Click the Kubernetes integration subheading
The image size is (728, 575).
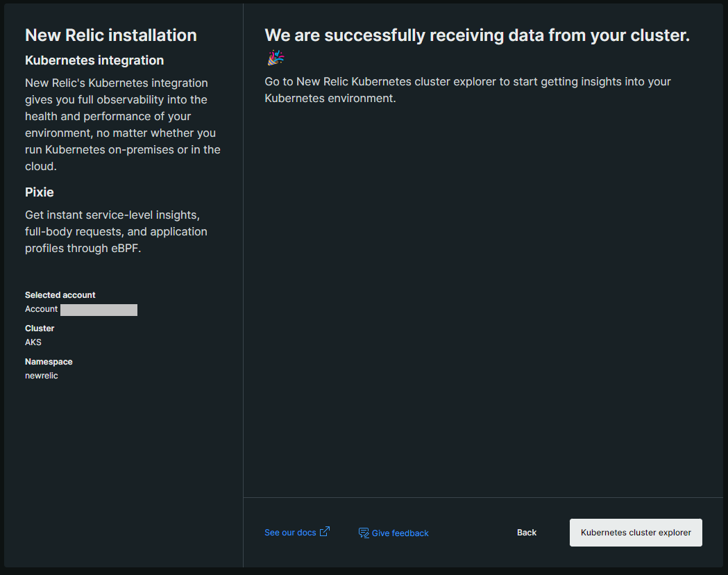coord(94,60)
